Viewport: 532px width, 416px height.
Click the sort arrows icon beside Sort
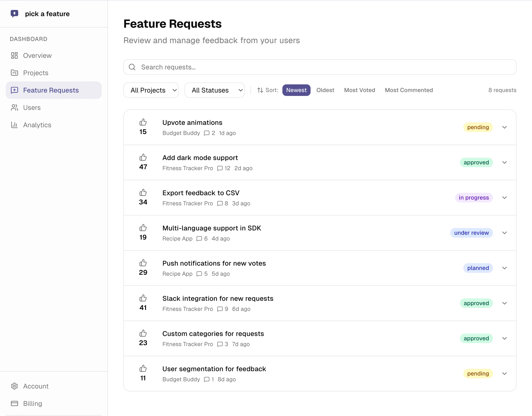260,90
